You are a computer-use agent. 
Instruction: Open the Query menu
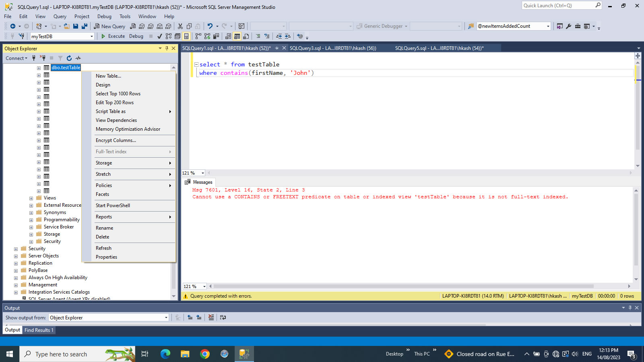[x=60, y=16]
